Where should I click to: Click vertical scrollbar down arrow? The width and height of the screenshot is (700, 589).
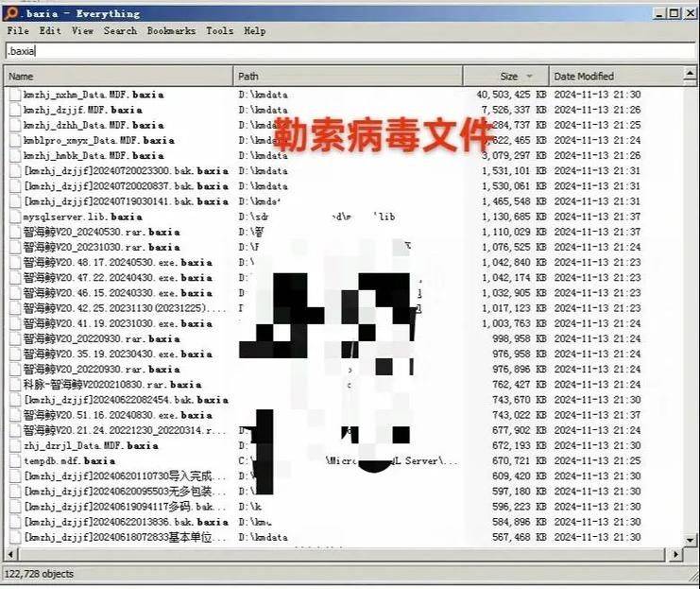click(690, 540)
